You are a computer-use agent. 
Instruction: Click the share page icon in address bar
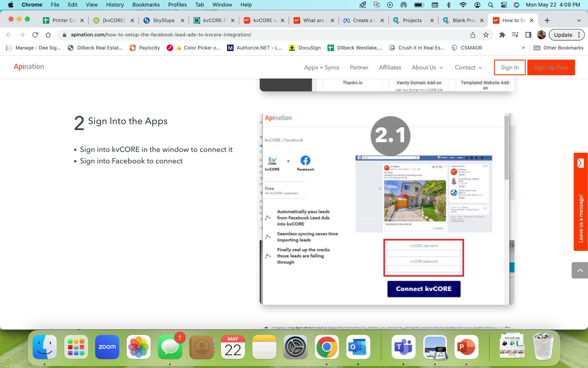click(473, 35)
